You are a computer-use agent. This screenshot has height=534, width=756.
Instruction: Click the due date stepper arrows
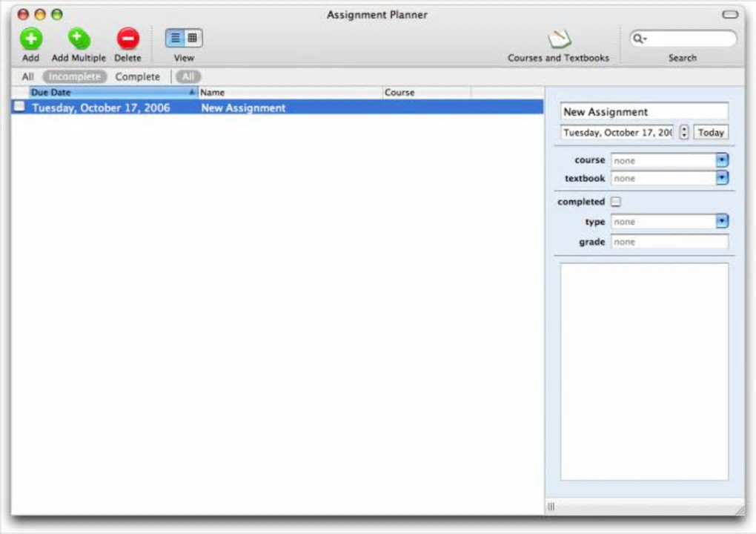tap(684, 132)
